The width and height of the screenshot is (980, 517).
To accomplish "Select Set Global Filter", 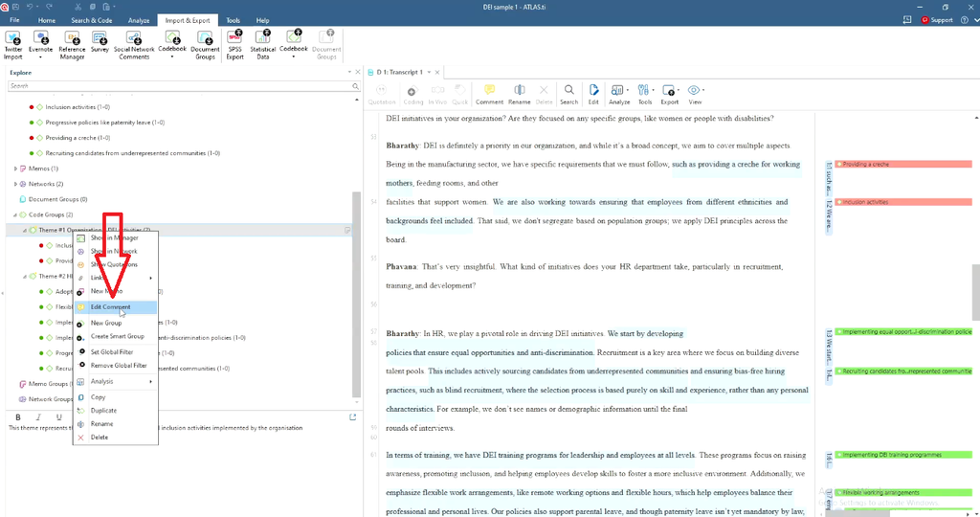I will pyautogui.click(x=116, y=352).
